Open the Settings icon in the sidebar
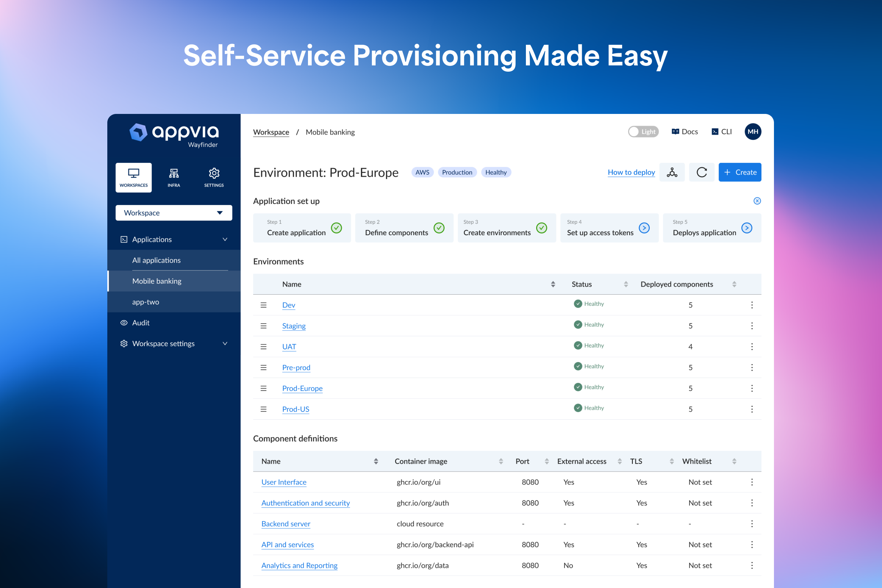The height and width of the screenshot is (588, 882). coord(214,177)
